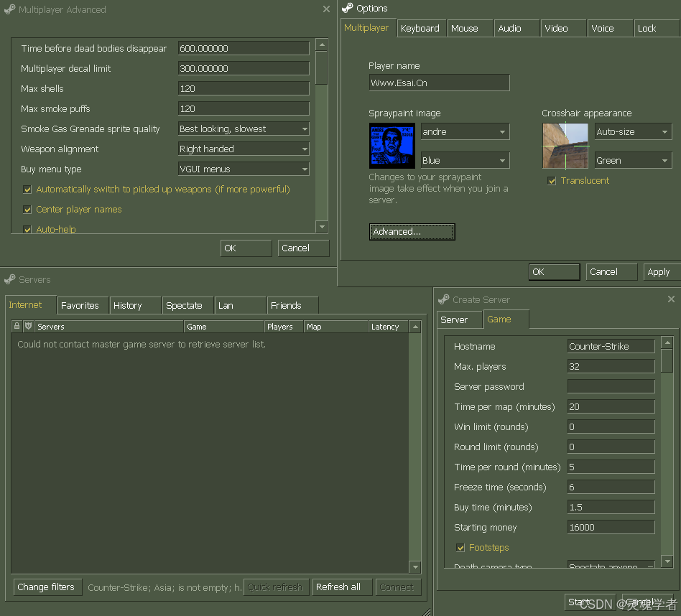
Task: Click Refresh all in Servers window
Action: (x=342, y=587)
